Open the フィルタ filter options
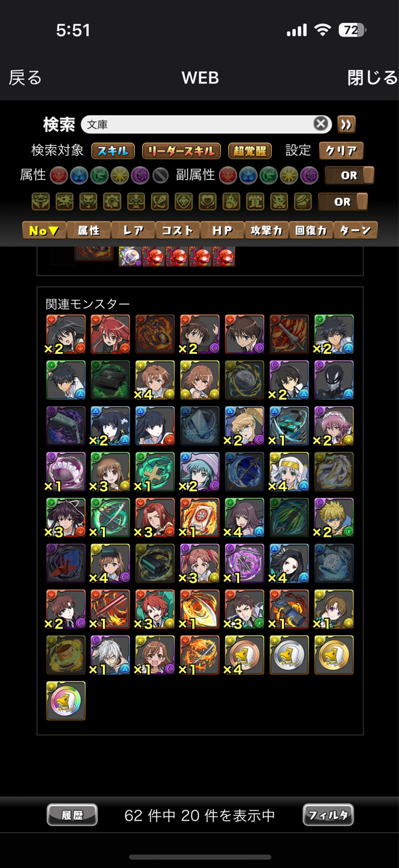 click(x=329, y=815)
